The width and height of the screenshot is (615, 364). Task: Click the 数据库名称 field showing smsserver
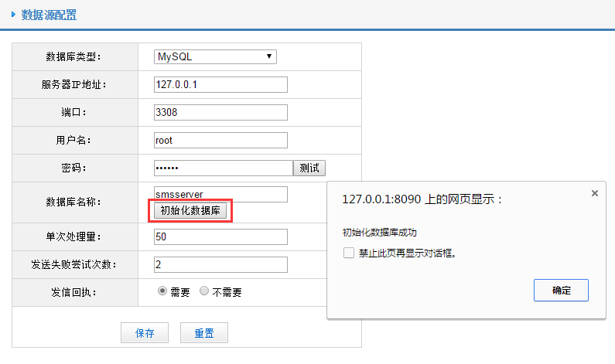(x=220, y=194)
